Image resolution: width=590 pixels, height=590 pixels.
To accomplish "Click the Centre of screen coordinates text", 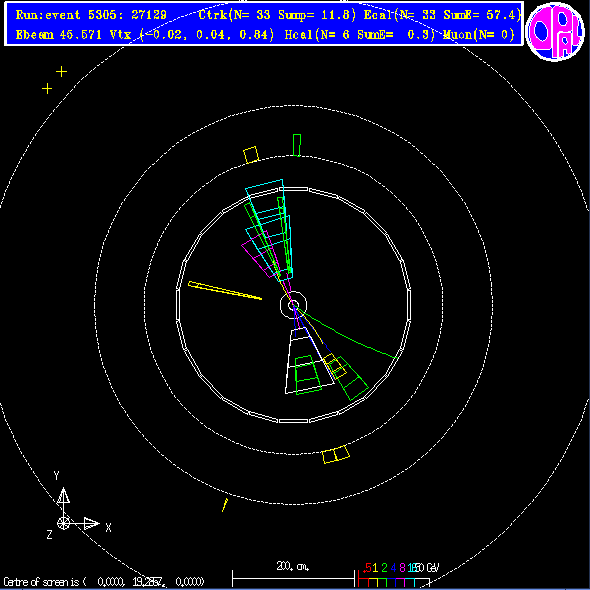I will [x=103, y=582].
